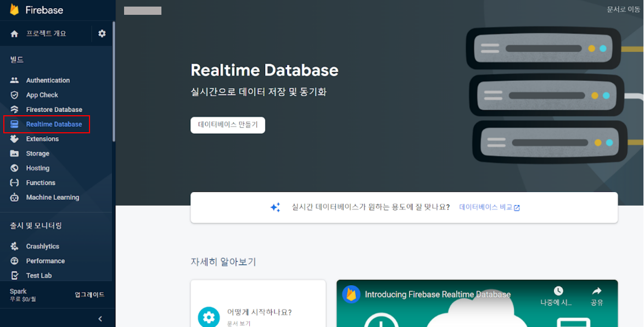
Task: Click the blue sparkle icon in banner
Action: tap(275, 207)
